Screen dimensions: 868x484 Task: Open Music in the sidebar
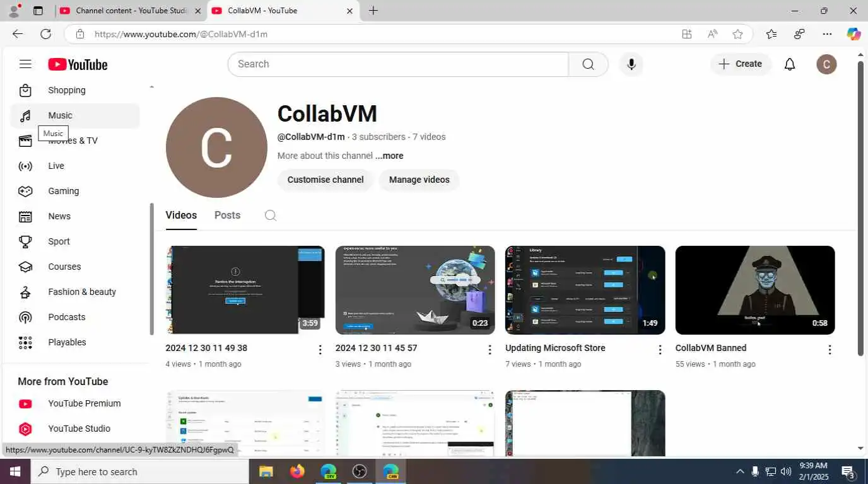74,115
